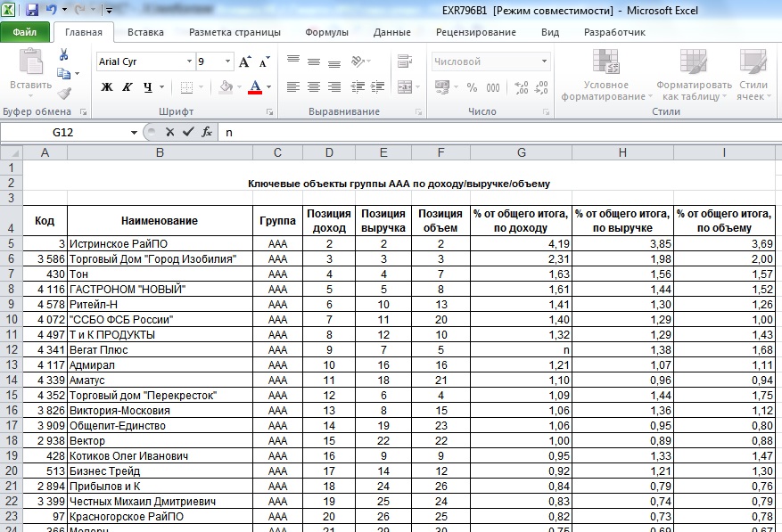Click the wrap text icon
This screenshot has width=782, height=532.
(x=405, y=61)
